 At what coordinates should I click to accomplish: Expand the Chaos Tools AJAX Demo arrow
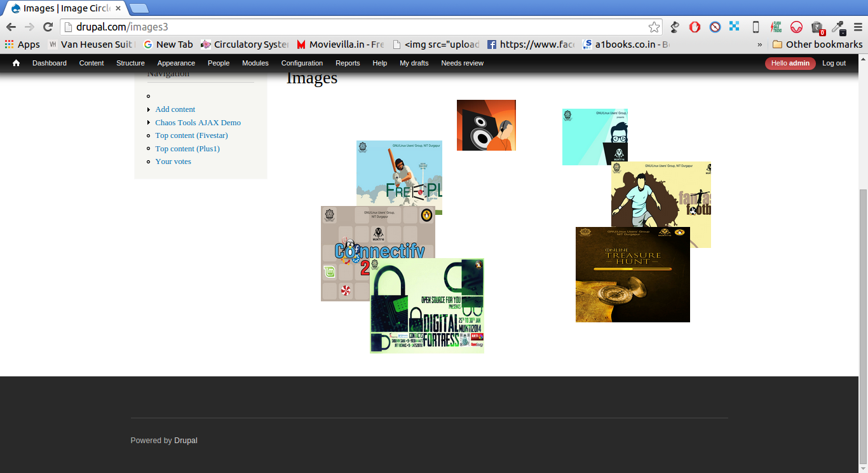coord(149,122)
